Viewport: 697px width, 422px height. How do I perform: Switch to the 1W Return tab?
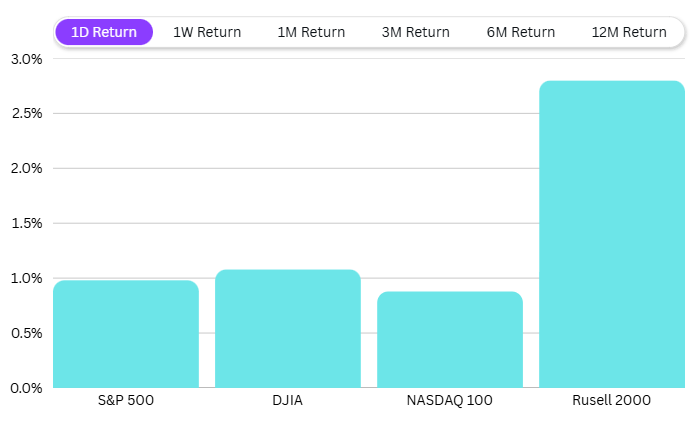(207, 32)
